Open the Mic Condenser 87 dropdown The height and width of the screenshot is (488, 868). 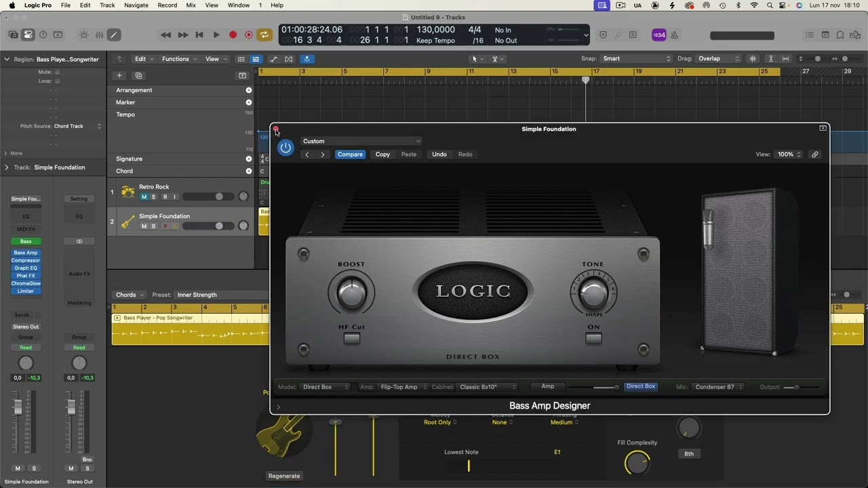(718, 387)
